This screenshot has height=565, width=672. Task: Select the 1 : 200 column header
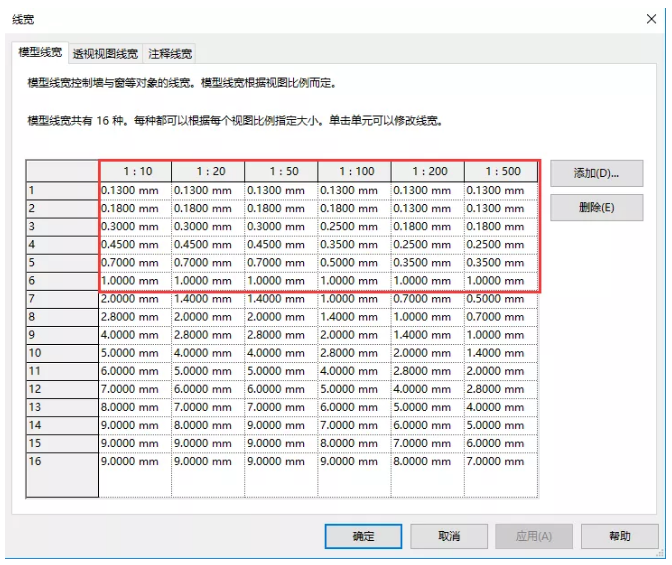tap(428, 171)
